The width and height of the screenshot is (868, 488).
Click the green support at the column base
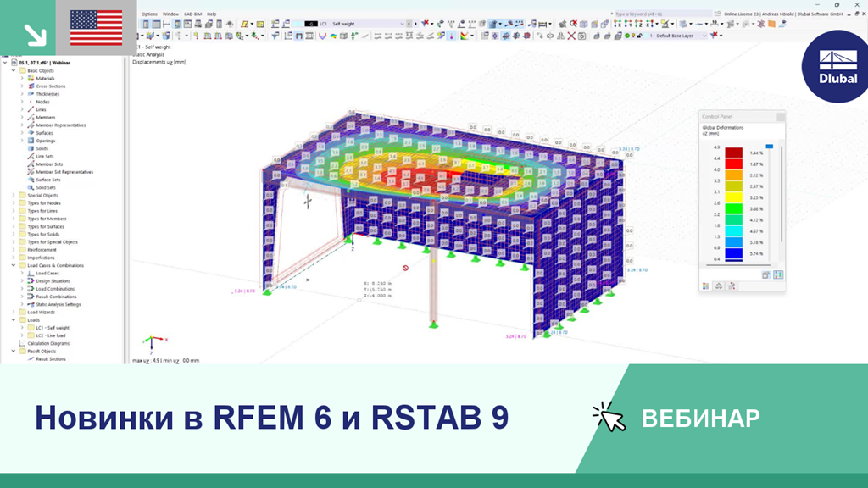pyautogui.click(x=433, y=324)
